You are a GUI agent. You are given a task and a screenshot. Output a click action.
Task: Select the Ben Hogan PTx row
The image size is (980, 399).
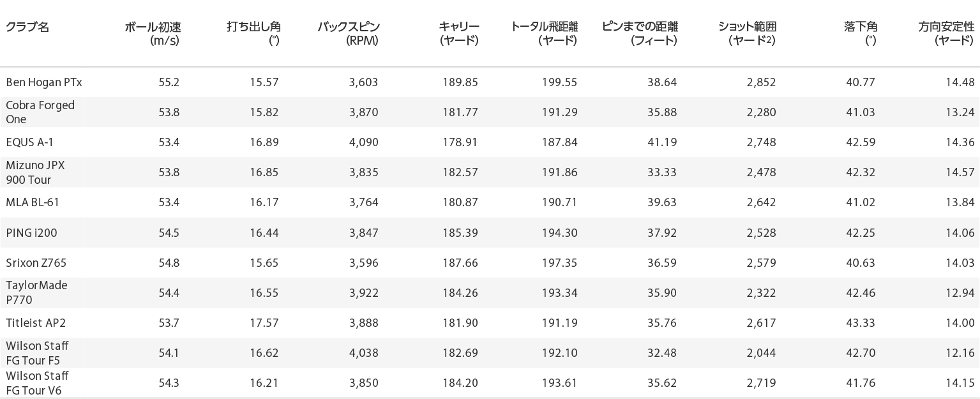[490, 82]
